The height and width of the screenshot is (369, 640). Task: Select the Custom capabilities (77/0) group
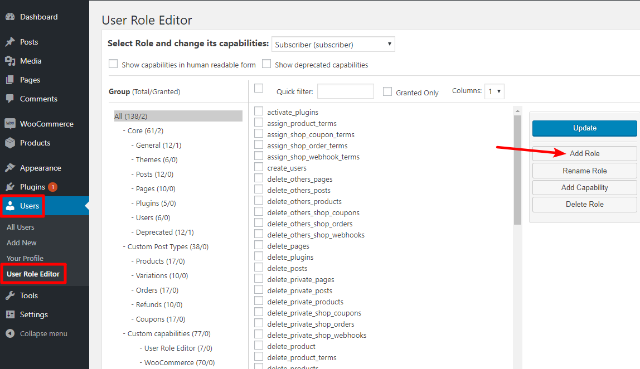coord(169,333)
